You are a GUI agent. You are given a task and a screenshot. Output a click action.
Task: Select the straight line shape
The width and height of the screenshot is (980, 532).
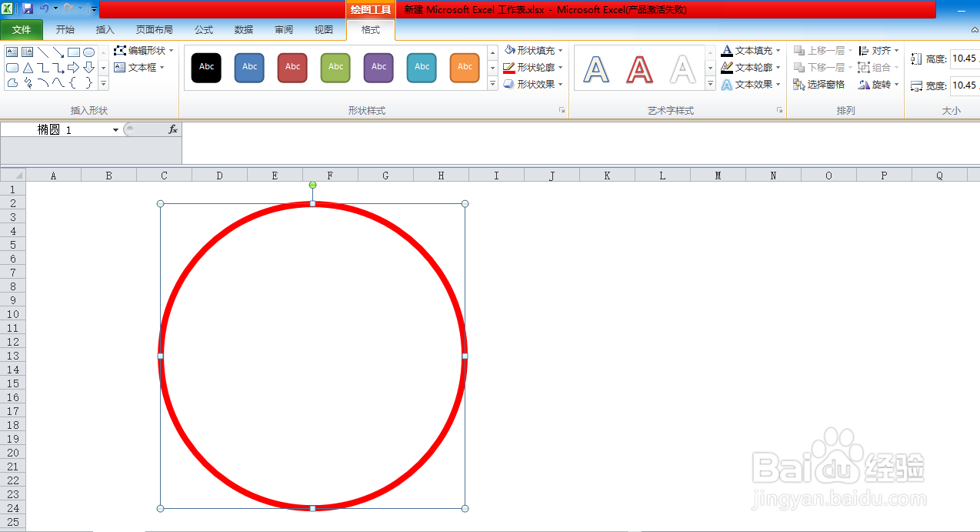[x=43, y=52]
